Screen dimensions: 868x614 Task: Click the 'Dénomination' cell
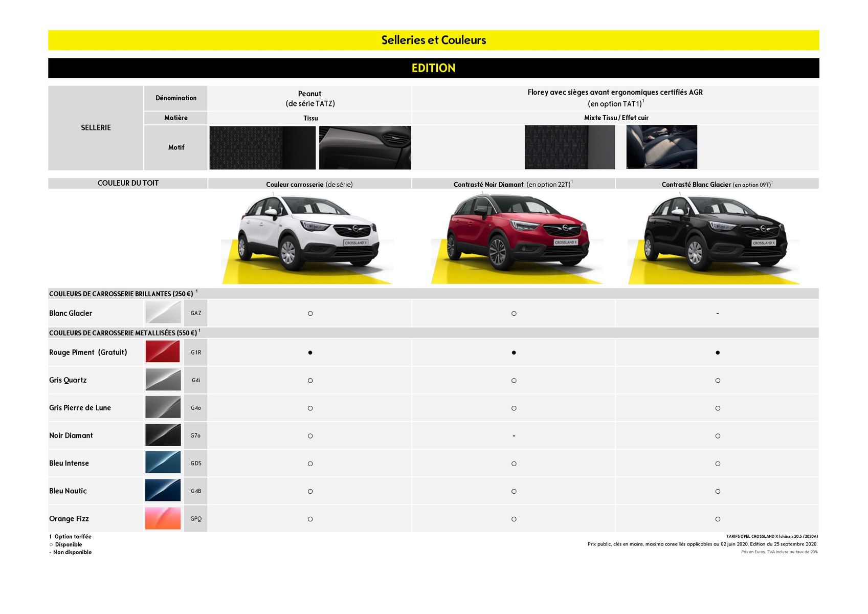click(x=176, y=98)
